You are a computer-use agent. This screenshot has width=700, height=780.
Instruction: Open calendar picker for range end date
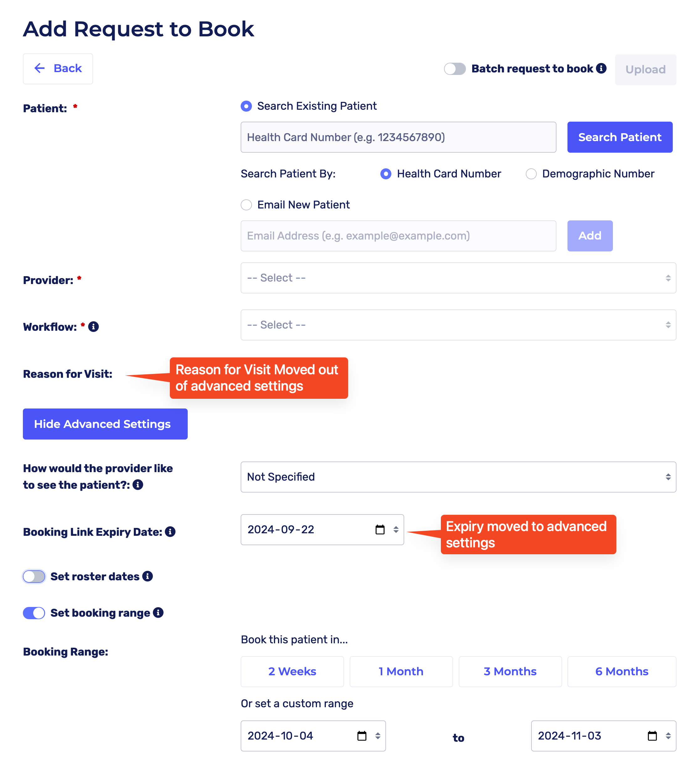click(x=652, y=736)
